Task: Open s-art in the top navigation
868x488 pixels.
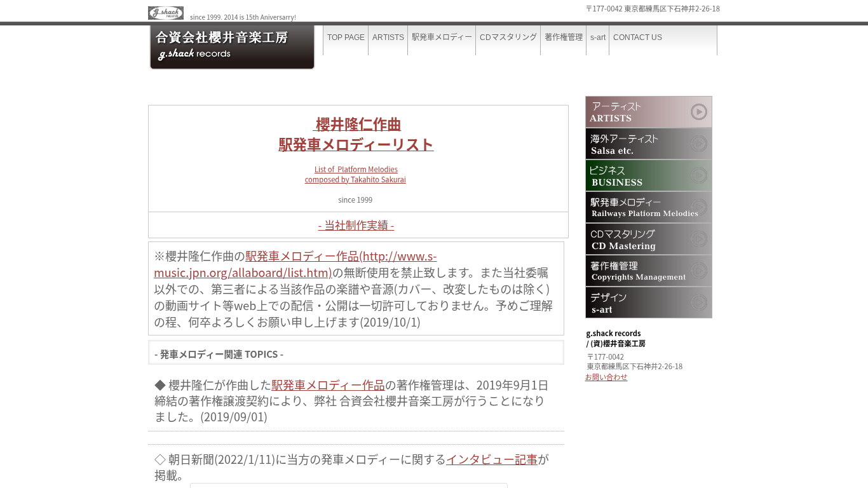Action: click(x=598, y=37)
